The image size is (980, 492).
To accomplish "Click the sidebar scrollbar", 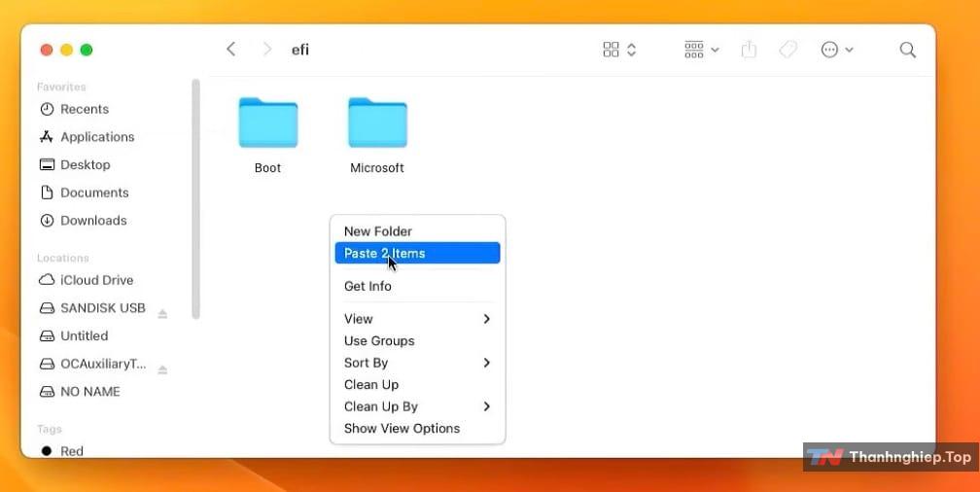I will pyautogui.click(x=195, y=198).
